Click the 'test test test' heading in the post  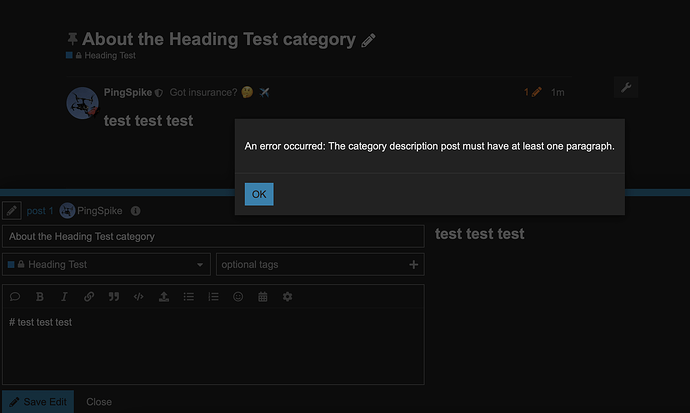148,121
